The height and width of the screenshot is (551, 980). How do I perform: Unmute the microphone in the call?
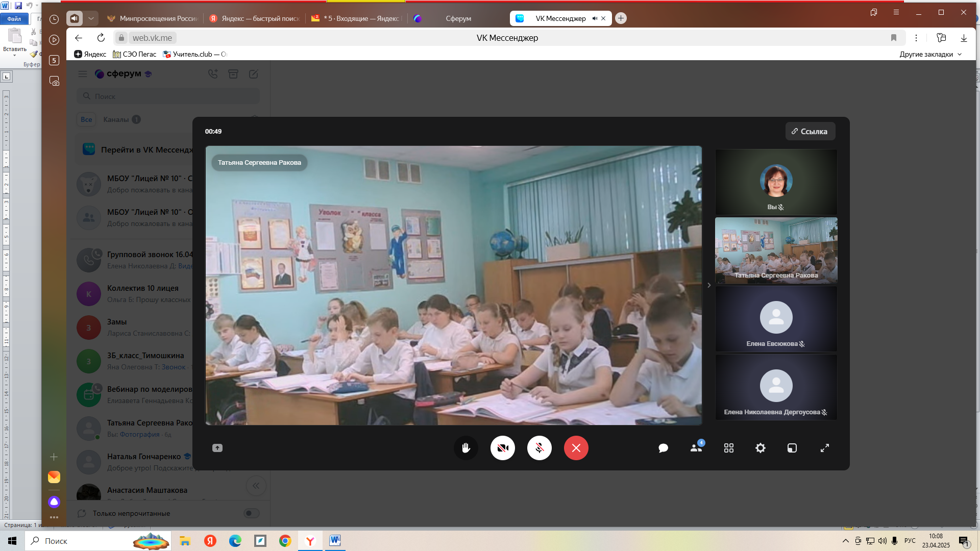pos(540,448)
